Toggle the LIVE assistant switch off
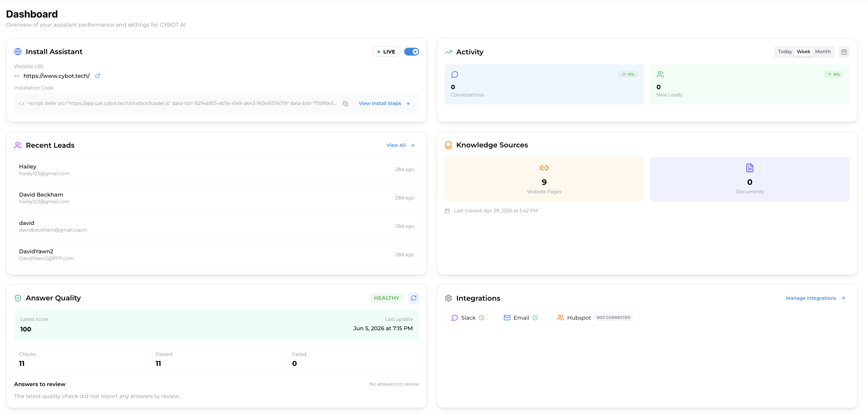The width and height of the screenshot is (868, 420). 411,51
